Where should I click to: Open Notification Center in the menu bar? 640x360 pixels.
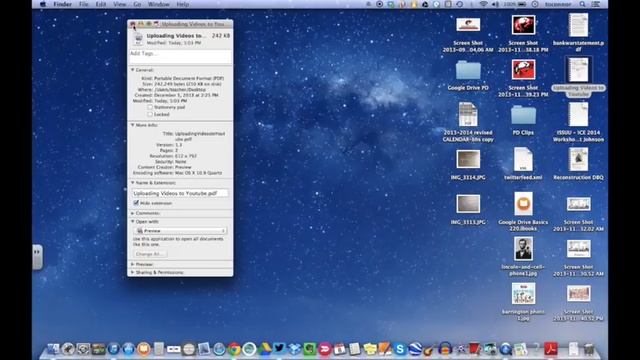[596, 4]
